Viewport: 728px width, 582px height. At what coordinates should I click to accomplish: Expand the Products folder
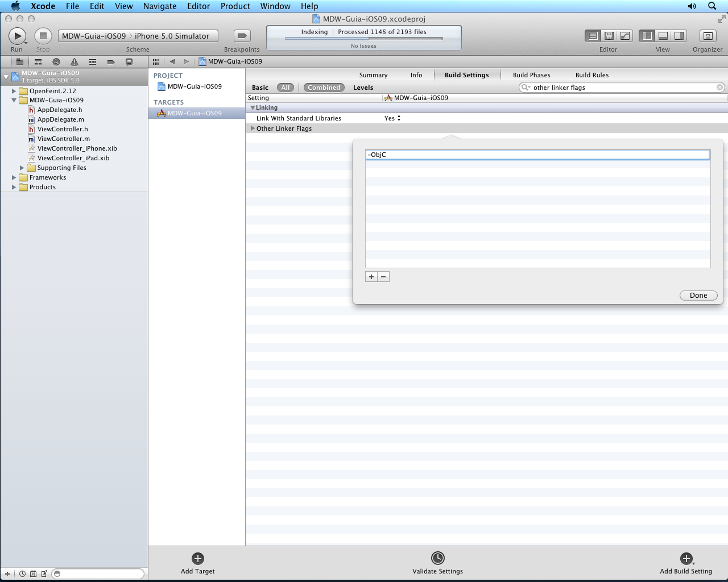coord(14,187)
